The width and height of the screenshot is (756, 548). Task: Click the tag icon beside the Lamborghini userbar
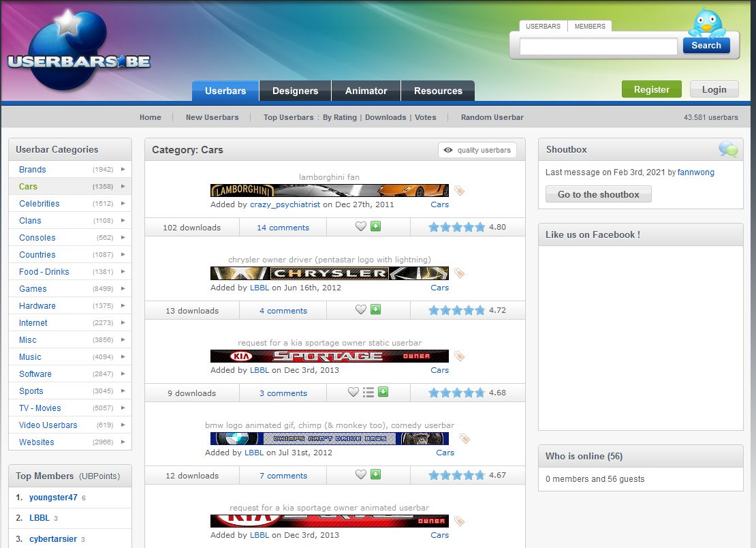[460, 191]
